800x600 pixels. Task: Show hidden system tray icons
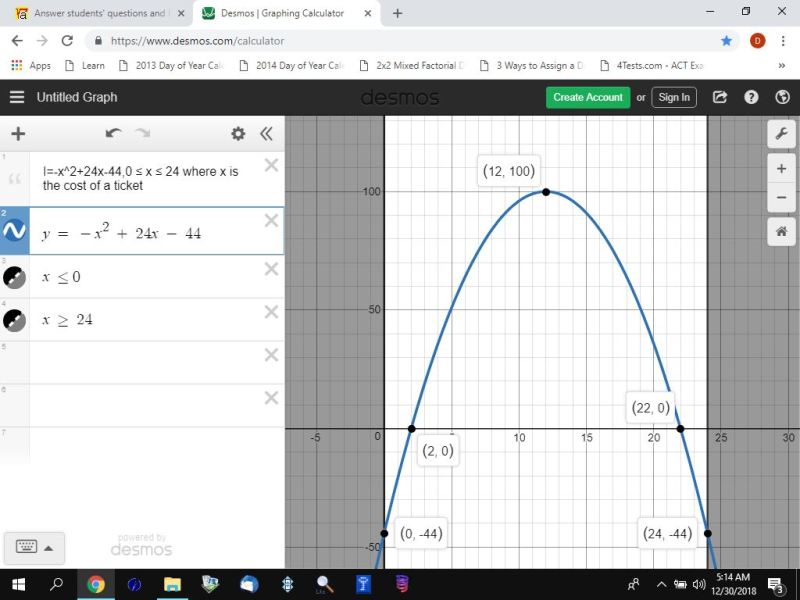click(661, 585)
